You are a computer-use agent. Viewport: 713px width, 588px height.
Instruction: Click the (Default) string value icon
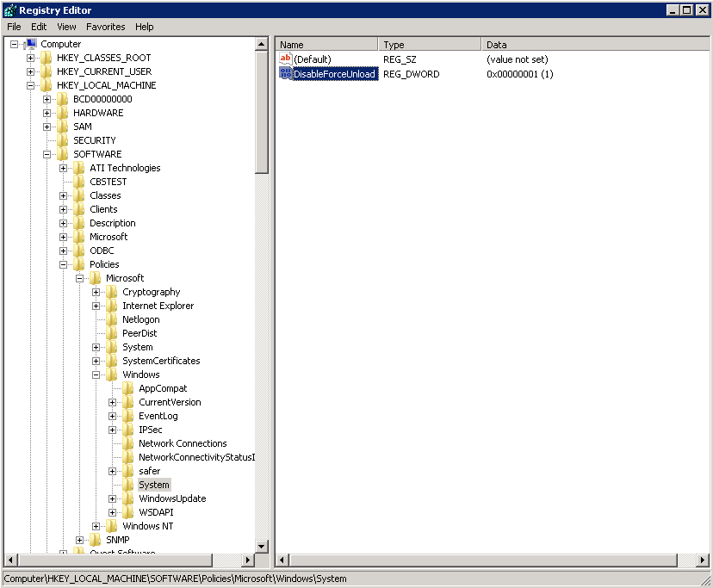[286, 59]
